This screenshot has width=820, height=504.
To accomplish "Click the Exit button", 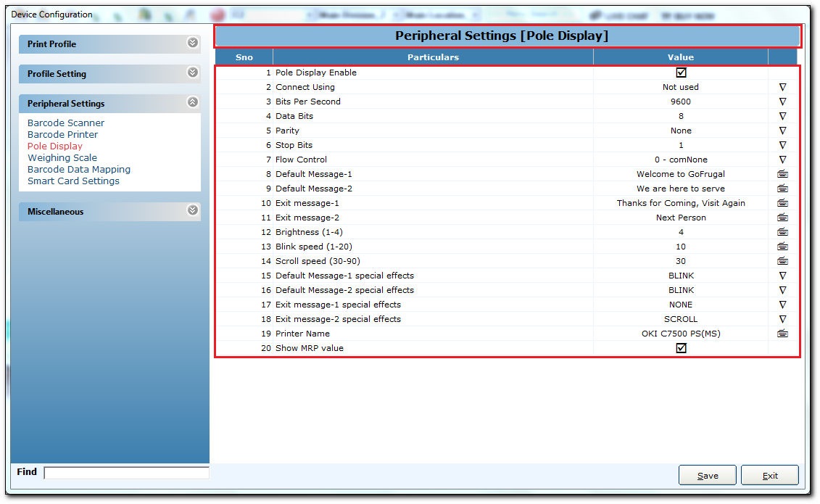I will (x=770, y=475).
